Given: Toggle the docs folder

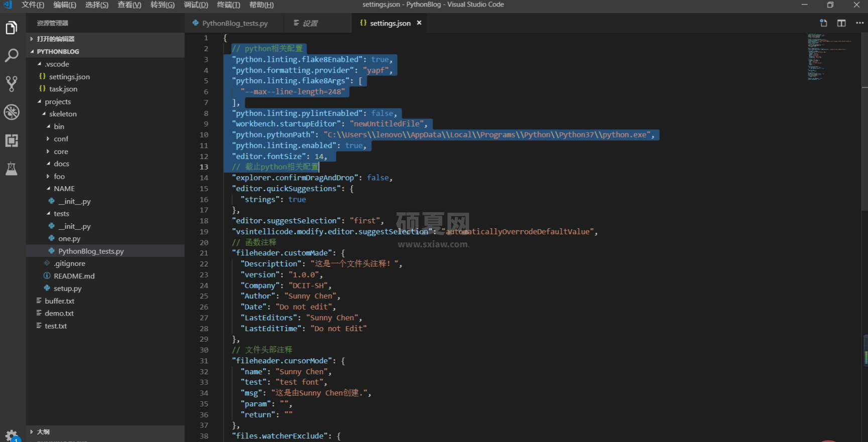Looking at the screenshot, I should pos(105,164).
